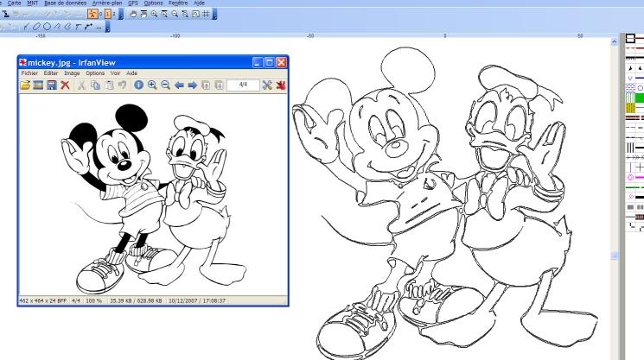
Task: Go to next image blue right arrow
Action: pyautogui.click(x=192, y=85)
